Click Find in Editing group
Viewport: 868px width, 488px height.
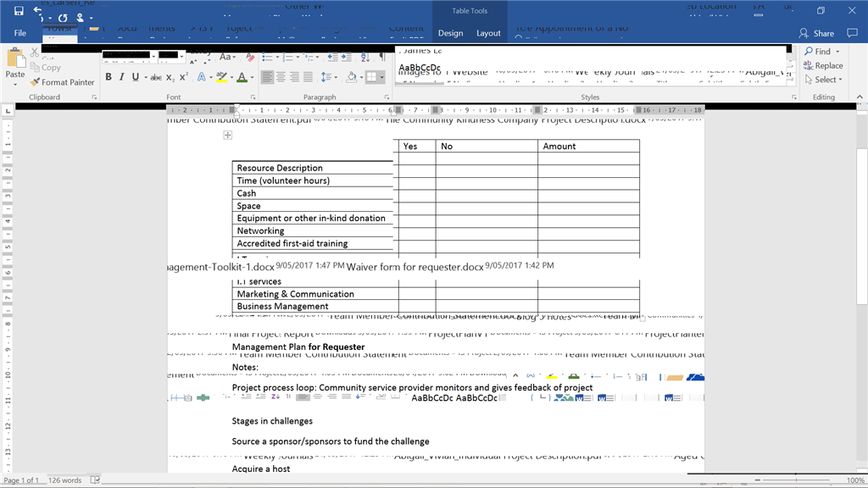click(818, 52)
